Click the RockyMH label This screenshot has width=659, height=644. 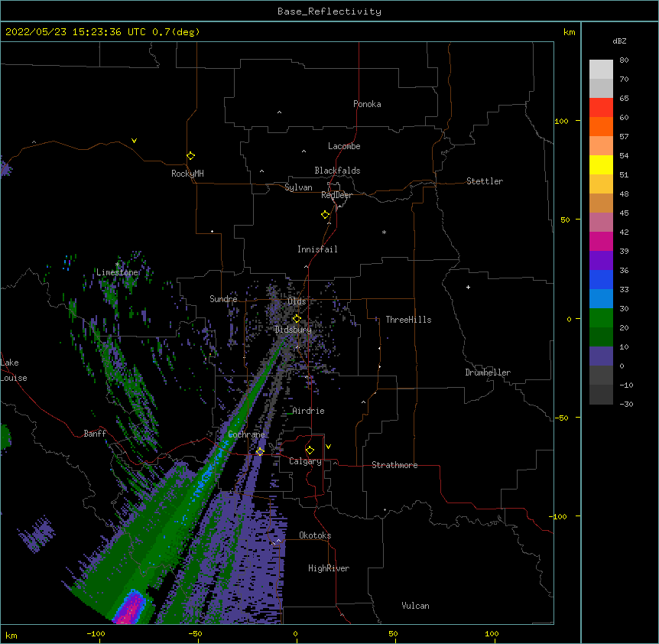tap(187, 174)
